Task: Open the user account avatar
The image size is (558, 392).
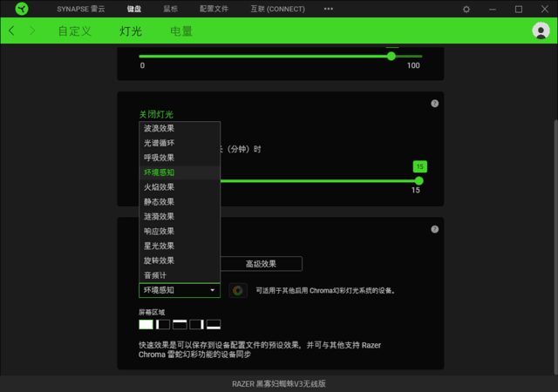Action: tap(541, 30)
